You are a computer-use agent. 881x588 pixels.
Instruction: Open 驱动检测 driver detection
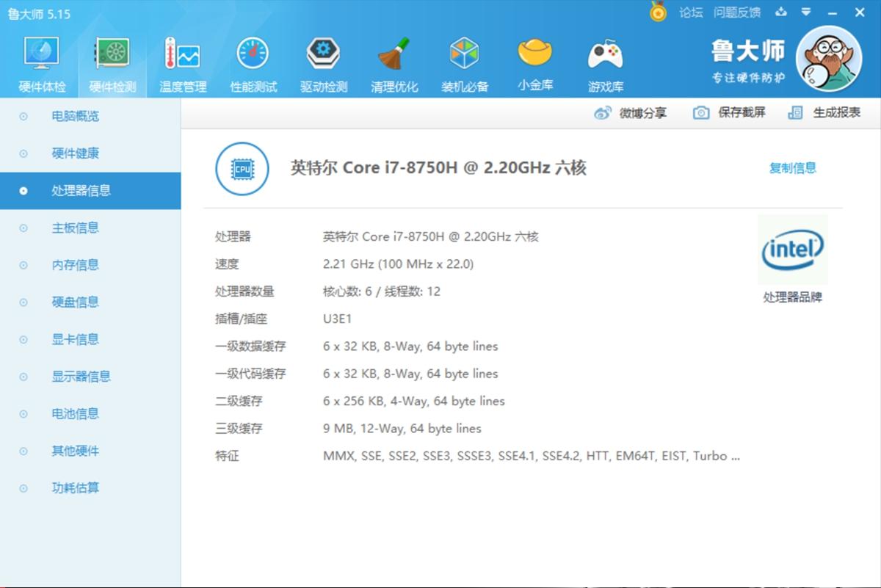323,60
